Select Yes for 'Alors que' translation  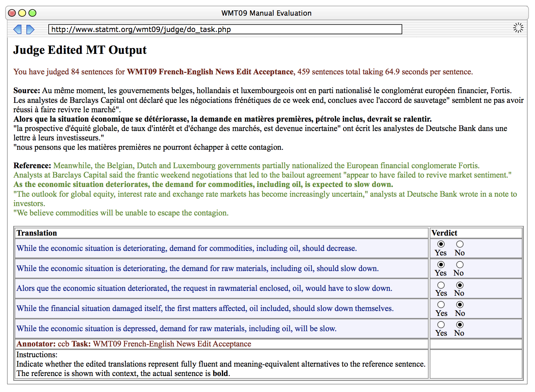coord(441,285)
